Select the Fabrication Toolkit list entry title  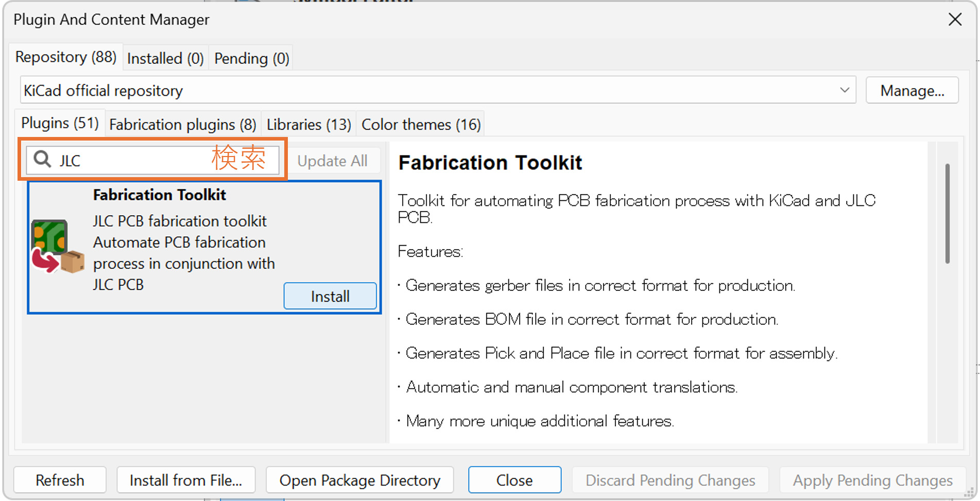pos(160,195)
